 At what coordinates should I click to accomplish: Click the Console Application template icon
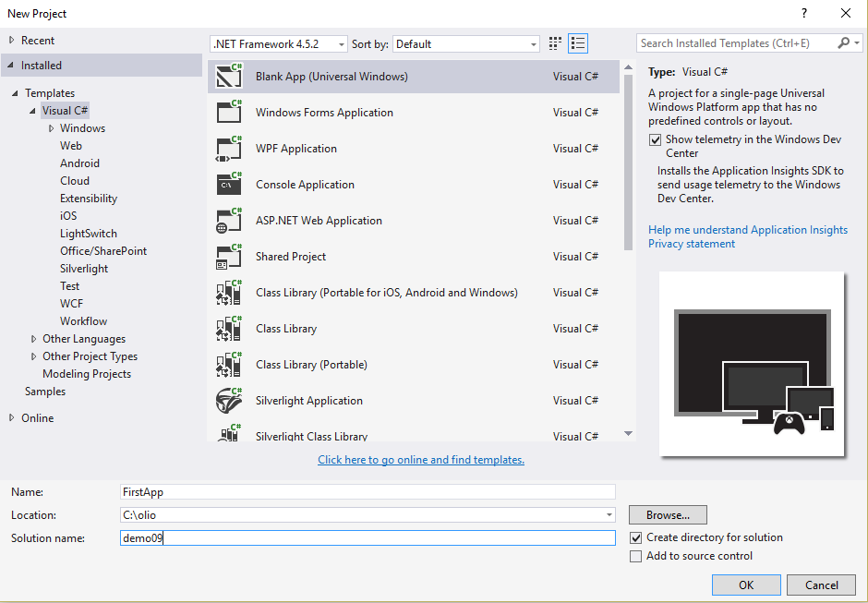(x=228, y=185)
